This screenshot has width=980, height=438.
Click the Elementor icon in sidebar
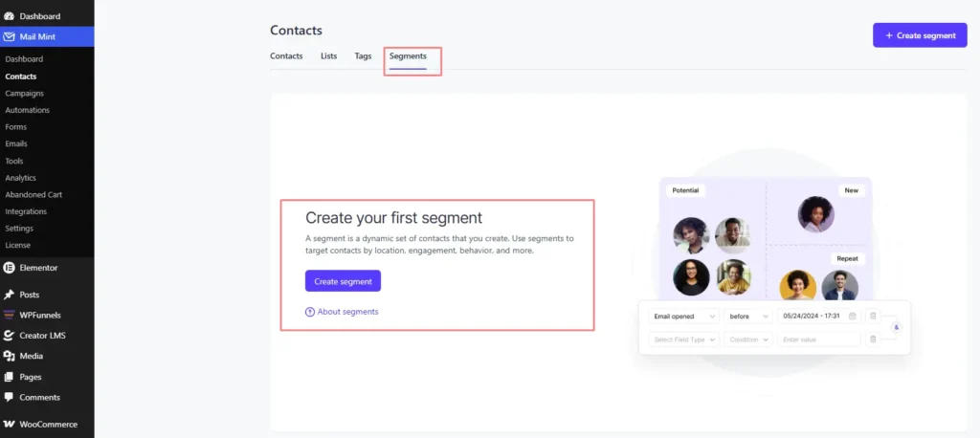(9, 268)
